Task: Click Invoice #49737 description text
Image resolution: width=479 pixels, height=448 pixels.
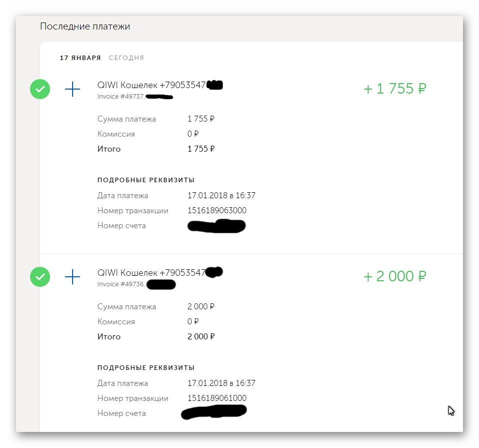Action: click(121, 97)
